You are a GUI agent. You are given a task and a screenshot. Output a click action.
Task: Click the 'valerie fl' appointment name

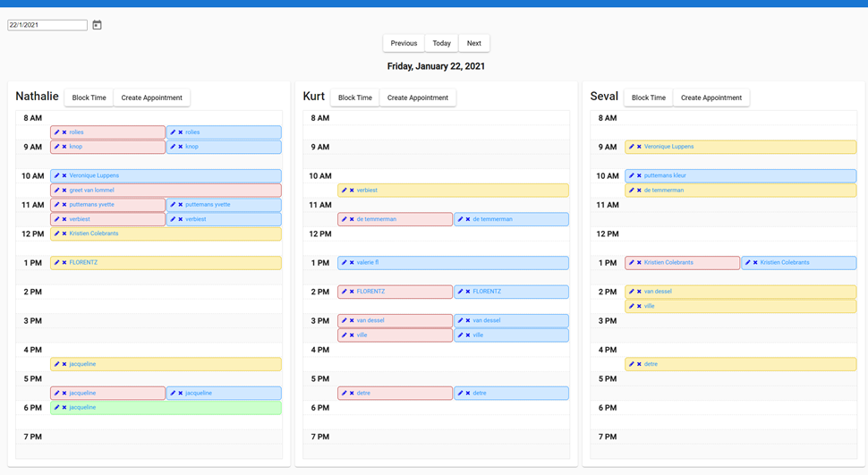(x=368, y=262)
